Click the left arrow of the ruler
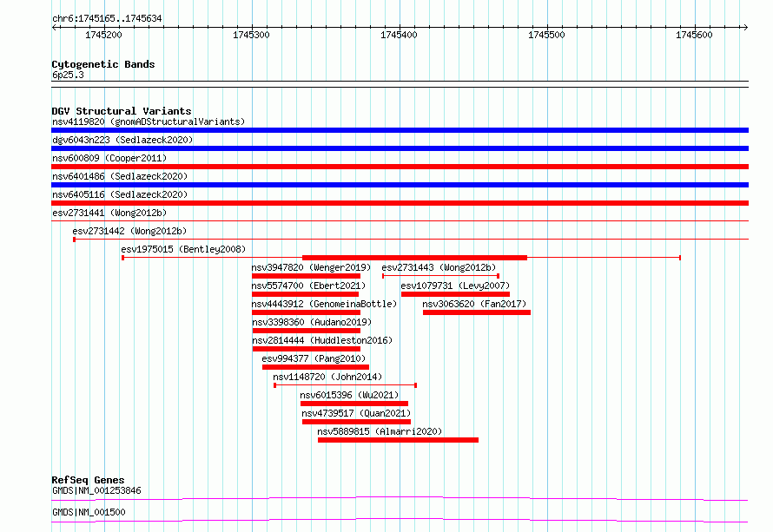 point(55,28)
